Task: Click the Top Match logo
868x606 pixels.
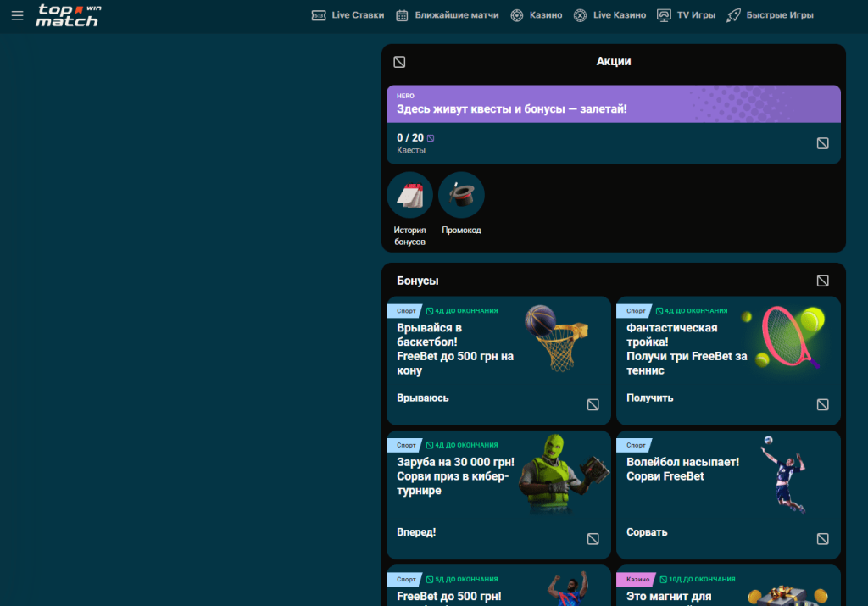Action: coord(68,15)
